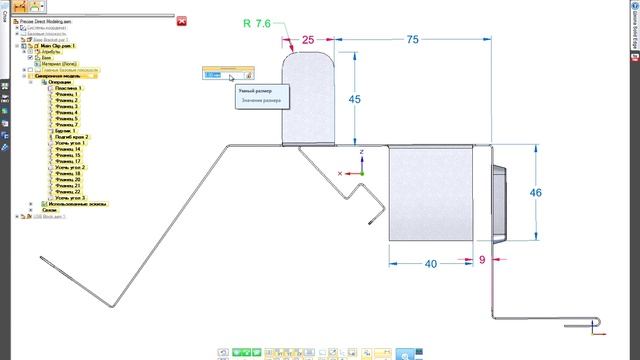Select the Подгиб края 2 feature

[x=72, y=137]
